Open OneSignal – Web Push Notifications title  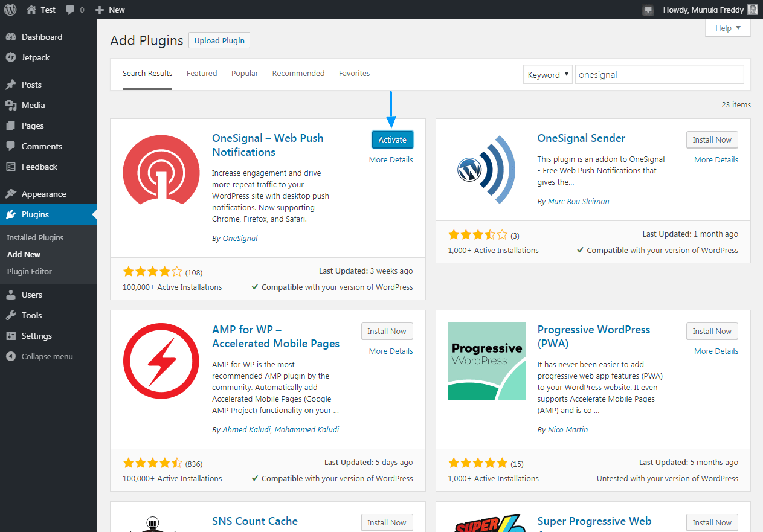tap(268, 145)
